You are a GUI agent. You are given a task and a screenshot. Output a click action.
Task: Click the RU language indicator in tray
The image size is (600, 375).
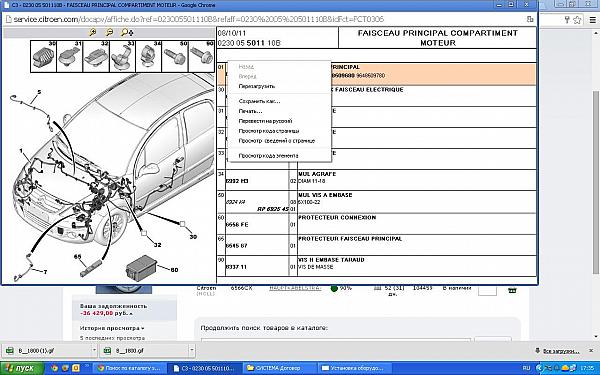click(526, 368)
